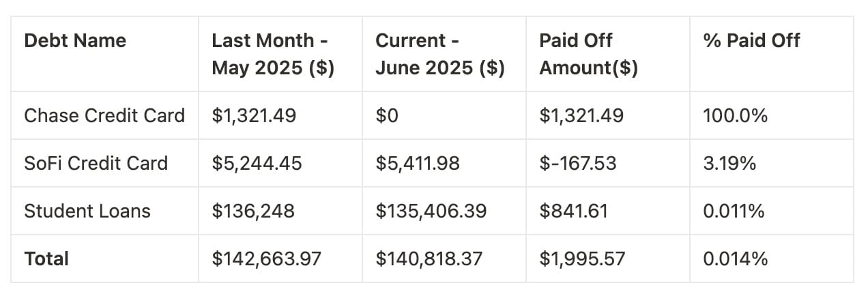Select the Paid Off Amount header cell

pyautogui.click(x=588, y=55)
